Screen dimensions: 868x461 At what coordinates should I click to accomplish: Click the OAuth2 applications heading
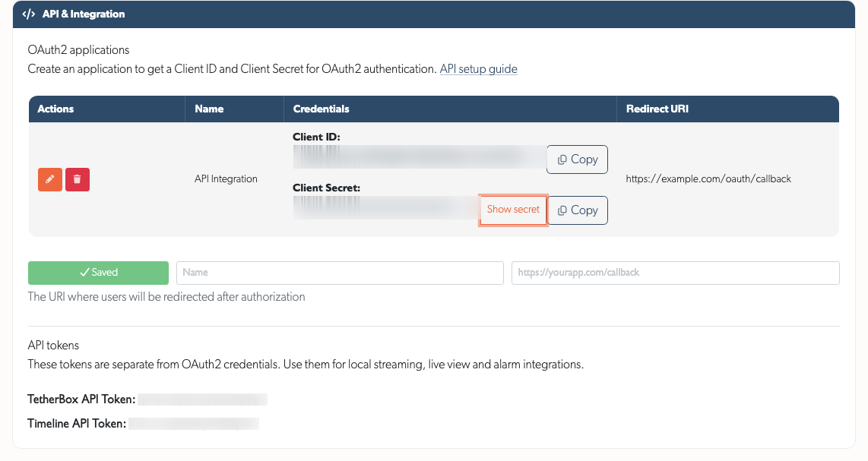[x=78, y=50]
